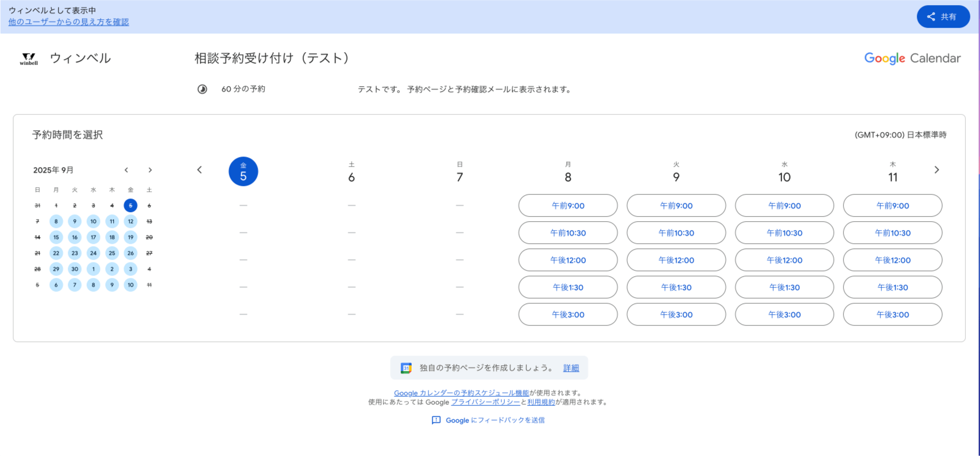The image size is (980, 456).
Task: Select 午前9:00 slot on Wednesday 10
Action: pyautogui.click(x=784, y=205)
